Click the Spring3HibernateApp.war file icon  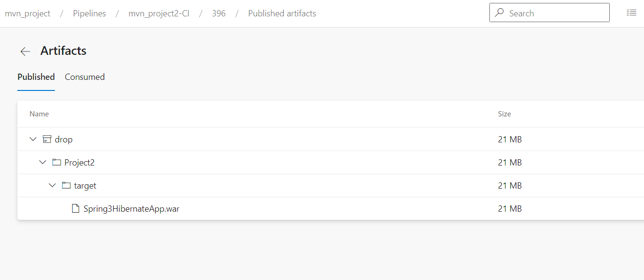(x=76, y=209)
